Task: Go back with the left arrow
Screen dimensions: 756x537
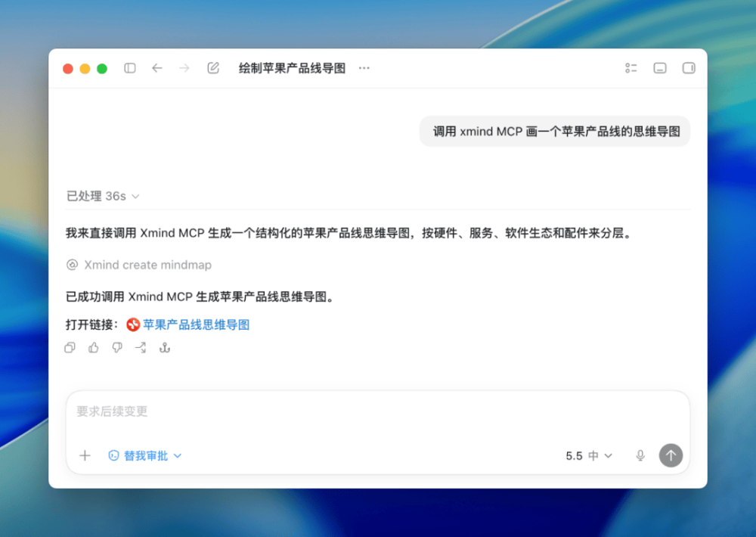Action: 157,68
